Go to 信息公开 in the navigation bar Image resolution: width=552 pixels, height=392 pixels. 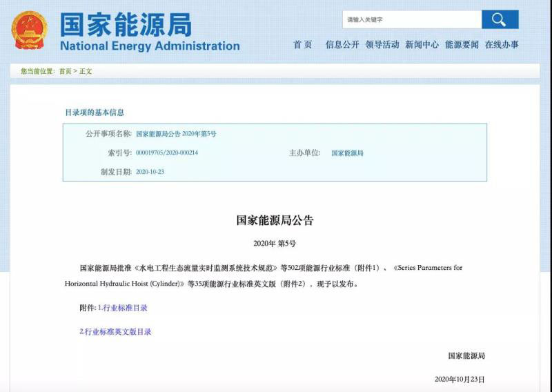click(x=342, y=45)
